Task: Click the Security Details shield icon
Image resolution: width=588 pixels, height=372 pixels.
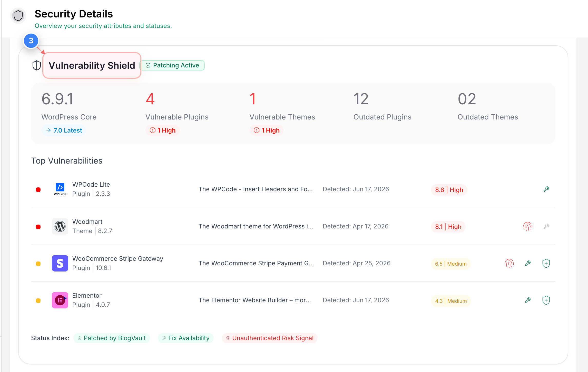Action: pos(18,16)
